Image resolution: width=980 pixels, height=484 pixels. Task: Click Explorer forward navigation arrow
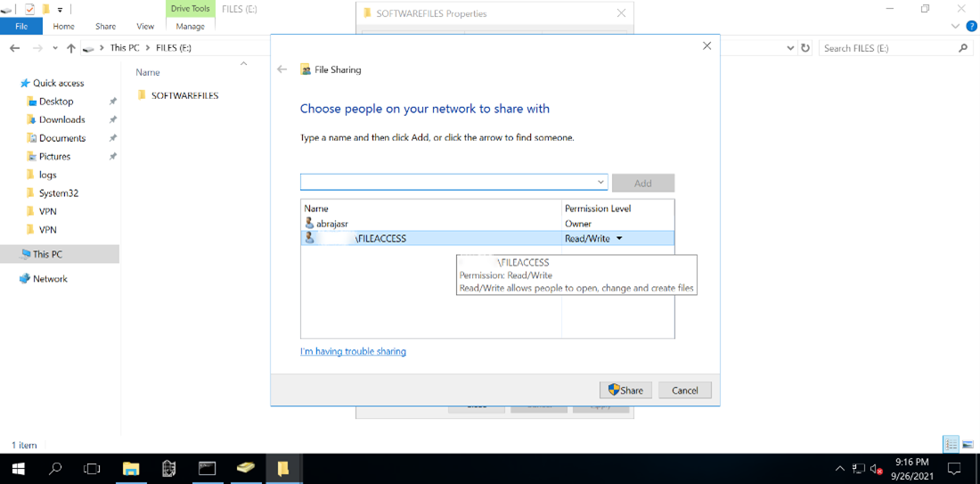pos(37,48)
